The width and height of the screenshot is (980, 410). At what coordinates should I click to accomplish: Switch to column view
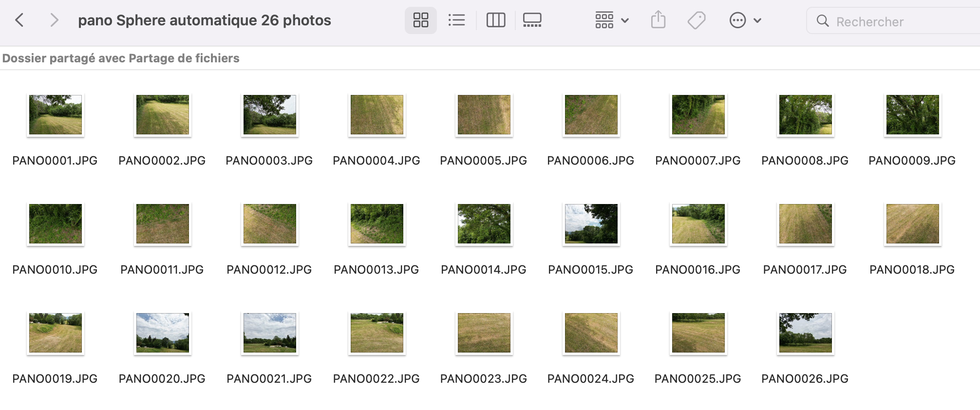pyautogui.click(x=496, y=20)
